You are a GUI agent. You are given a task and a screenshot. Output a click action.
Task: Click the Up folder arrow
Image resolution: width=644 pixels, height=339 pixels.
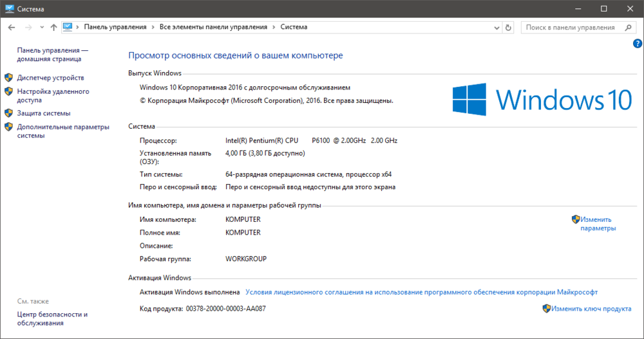[53, 28]
